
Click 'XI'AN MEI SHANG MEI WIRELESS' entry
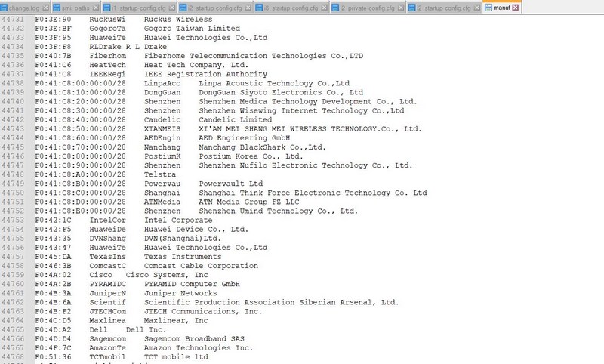(310, 129)
